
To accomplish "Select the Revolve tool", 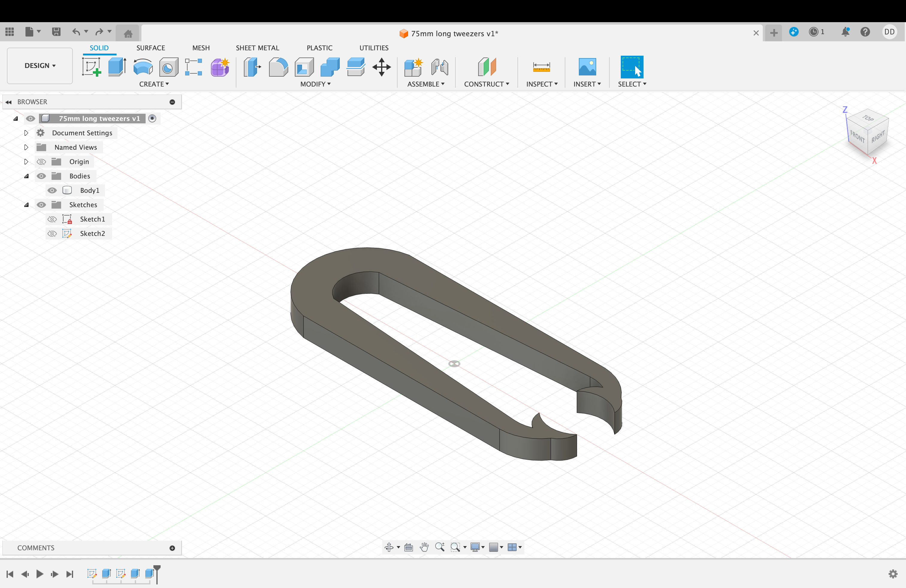I will [x=143, y=67].
